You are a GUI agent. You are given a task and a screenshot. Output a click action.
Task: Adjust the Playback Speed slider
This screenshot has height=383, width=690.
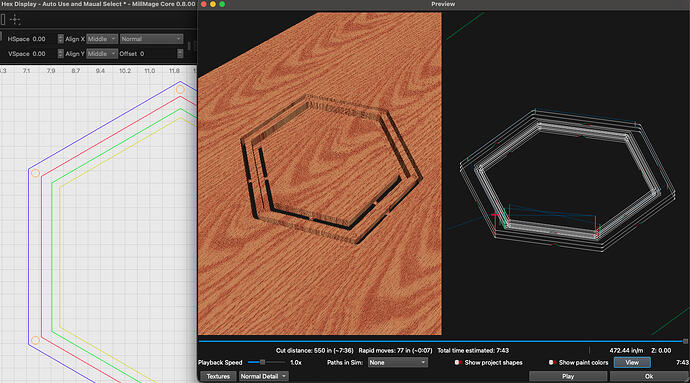point(266,362)
